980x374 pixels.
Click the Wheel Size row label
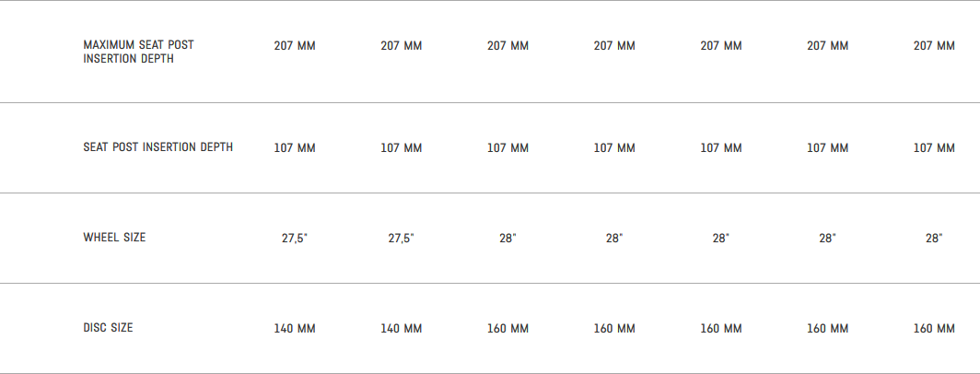pos(114,238)
